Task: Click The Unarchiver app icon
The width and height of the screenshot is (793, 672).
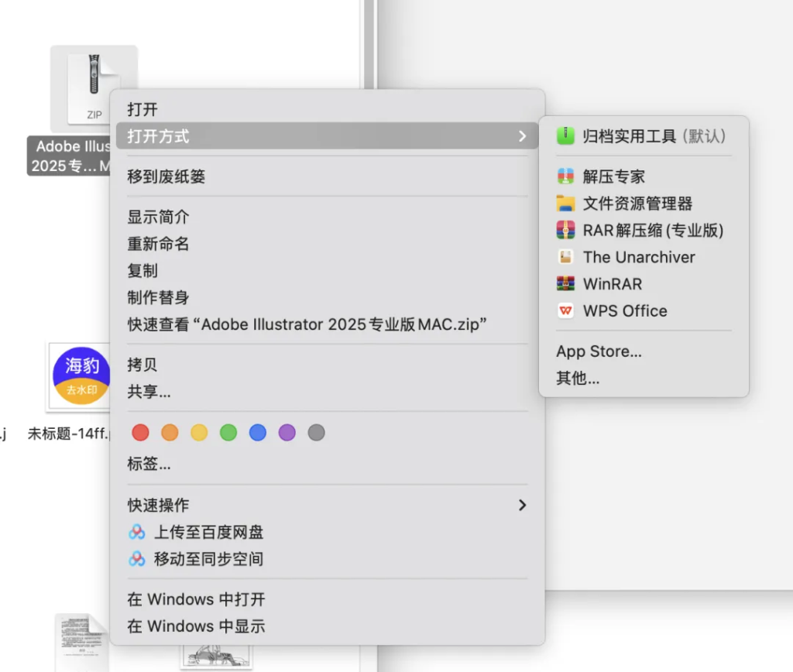Action: coord(565,257)
